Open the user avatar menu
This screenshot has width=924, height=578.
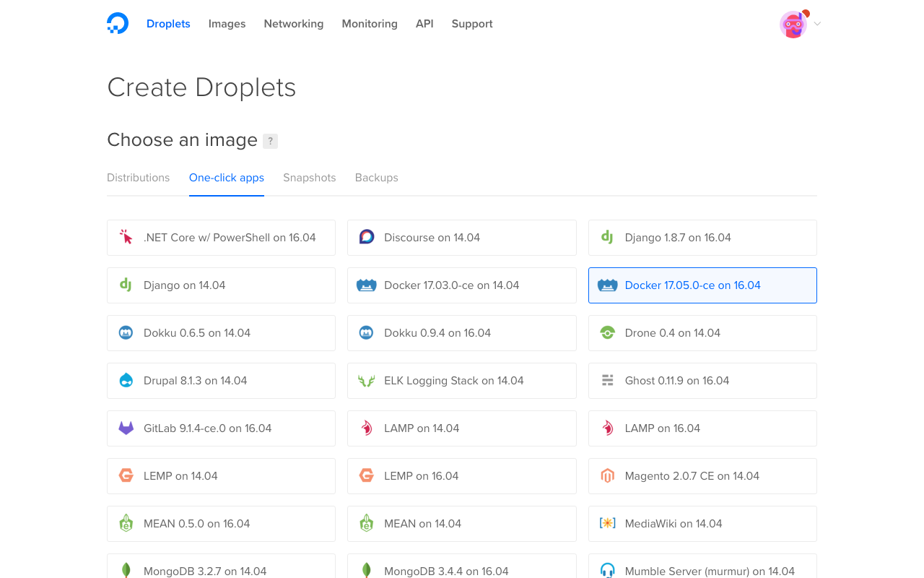[x=793, y=24]
